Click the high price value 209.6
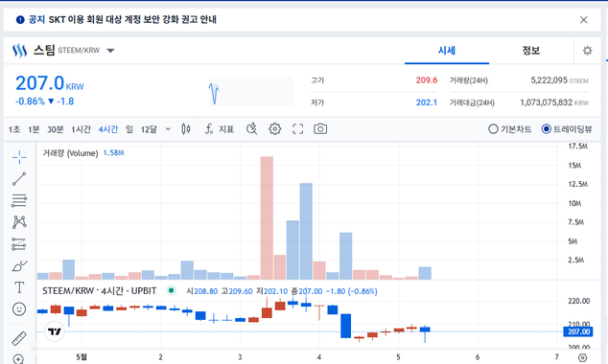Viewport: 608px width, 364px height. (x=427, y=80)
